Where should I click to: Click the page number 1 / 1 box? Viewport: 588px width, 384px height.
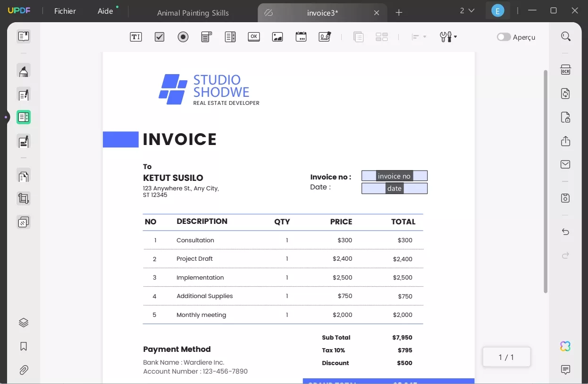[x=506, y=357]
